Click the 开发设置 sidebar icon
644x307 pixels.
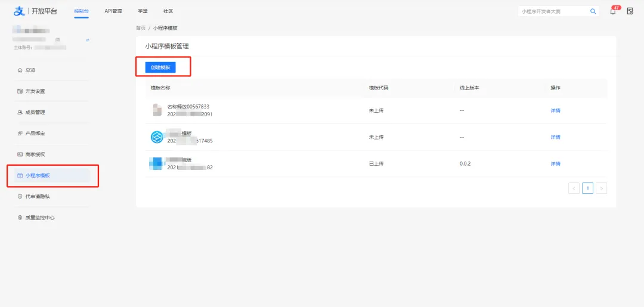[20, 91]
